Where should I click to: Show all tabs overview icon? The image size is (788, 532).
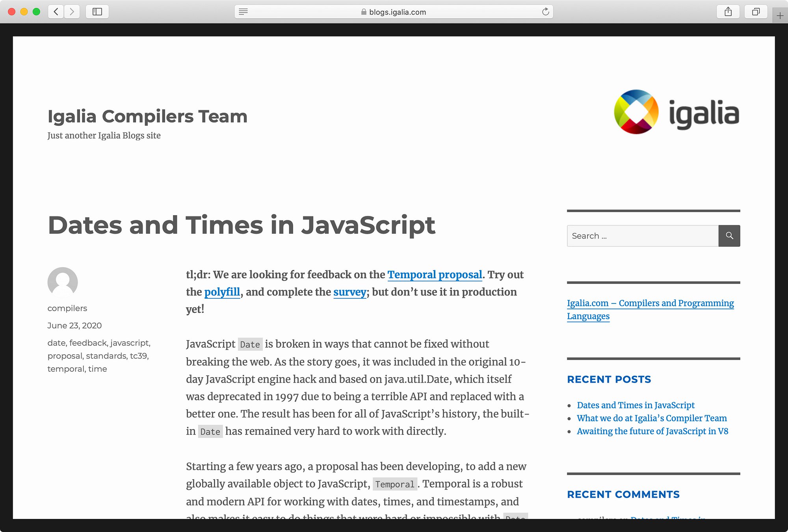point(756,12)
